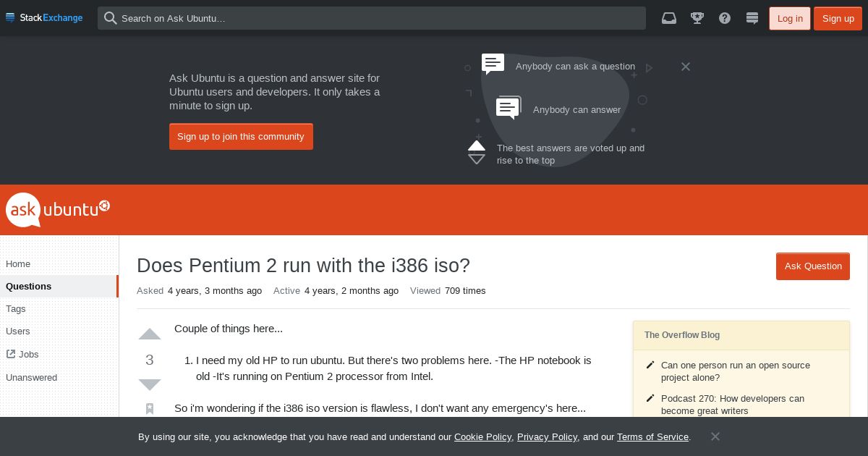The width and height of the screenshot is (868, 456).
Task: Open the site switcher icon
Action: click(x=752, y=18)
